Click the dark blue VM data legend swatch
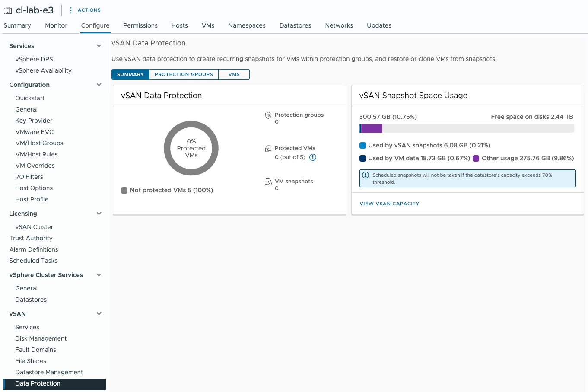This screenshot has height=392, width=588. pyautogui.click(x=363, y=158)
